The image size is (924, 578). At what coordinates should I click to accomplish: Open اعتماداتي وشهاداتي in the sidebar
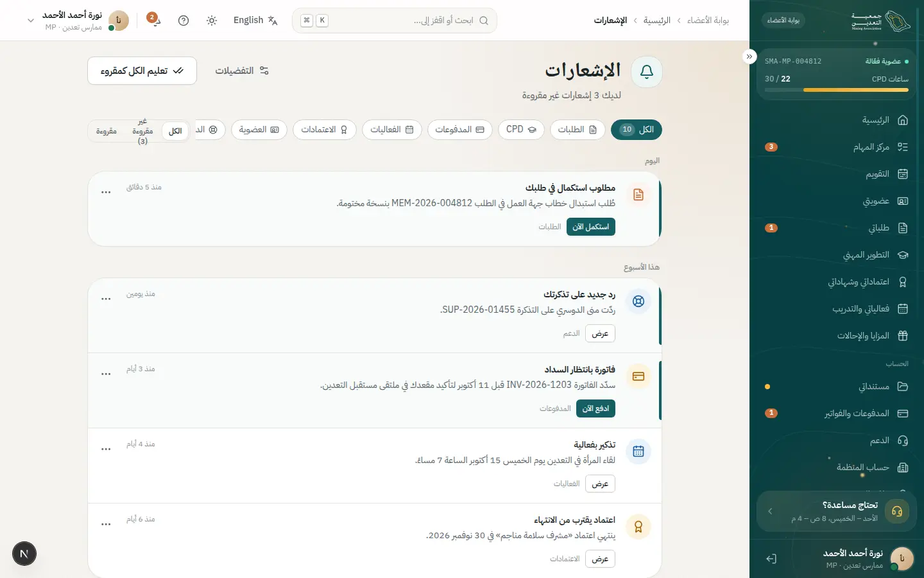pyautogui.click(x=837, y=282)
